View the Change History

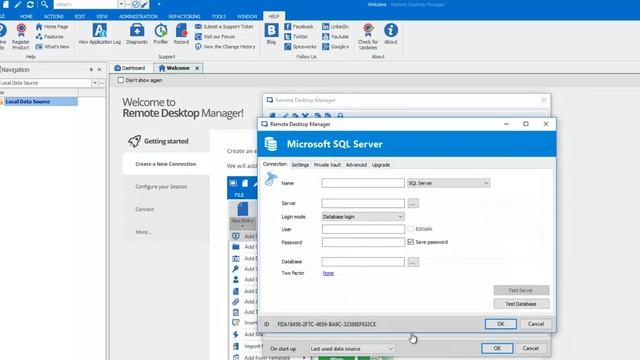[225, 47]
